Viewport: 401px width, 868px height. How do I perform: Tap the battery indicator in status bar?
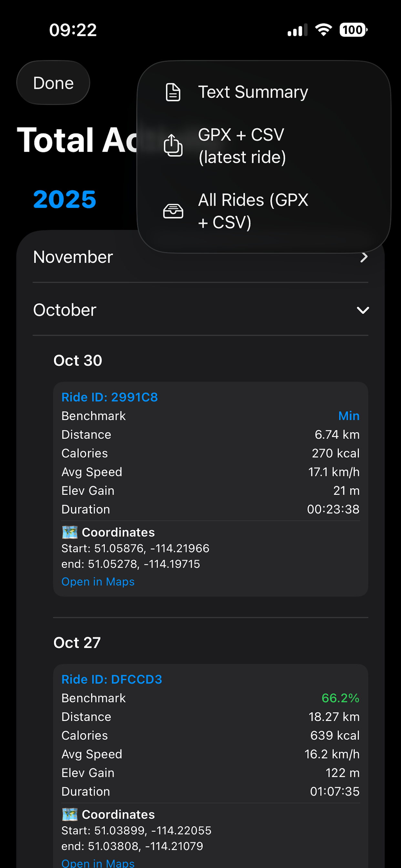pos(353,30)
